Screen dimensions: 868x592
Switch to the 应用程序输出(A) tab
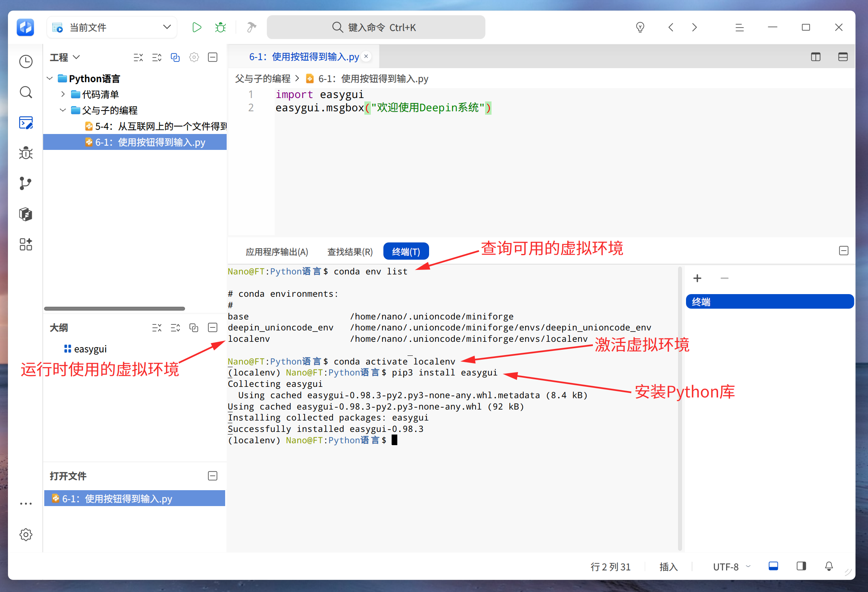277,252
